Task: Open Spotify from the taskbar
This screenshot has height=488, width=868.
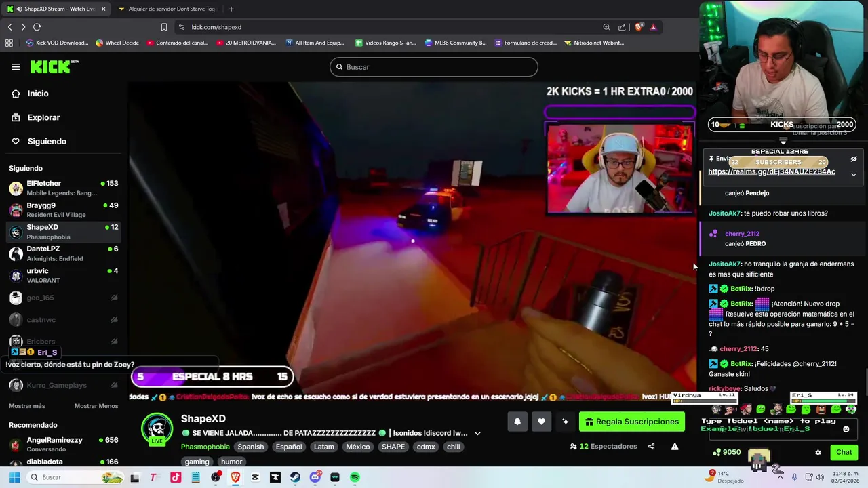Action: pyautogui.click(x=355, y=477)
